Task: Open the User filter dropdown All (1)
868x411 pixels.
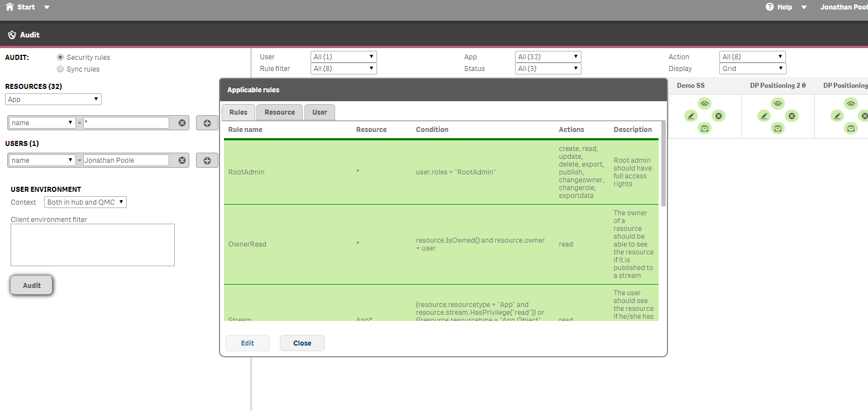Action: click(x=344, y=57)
